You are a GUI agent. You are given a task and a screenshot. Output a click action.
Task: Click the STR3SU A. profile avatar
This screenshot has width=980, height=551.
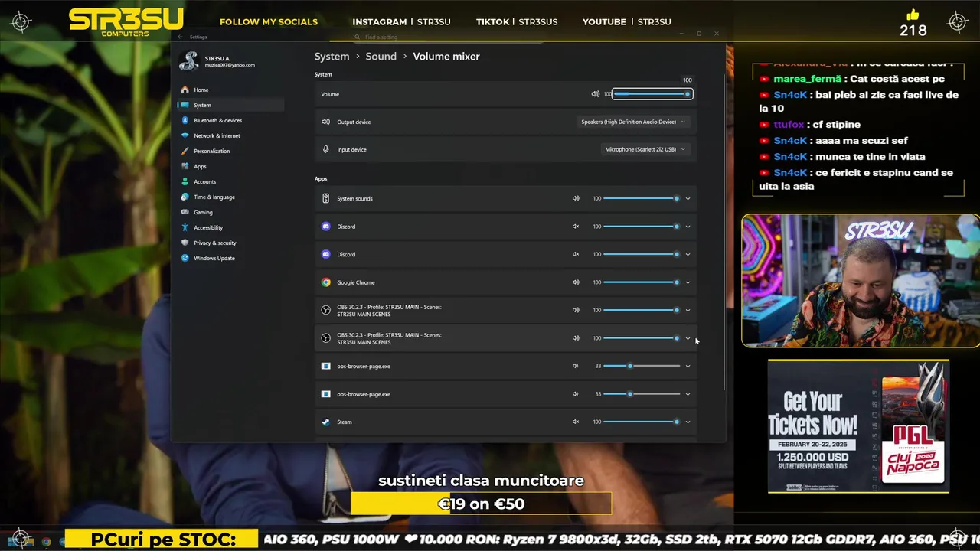(x=188, y=61)
